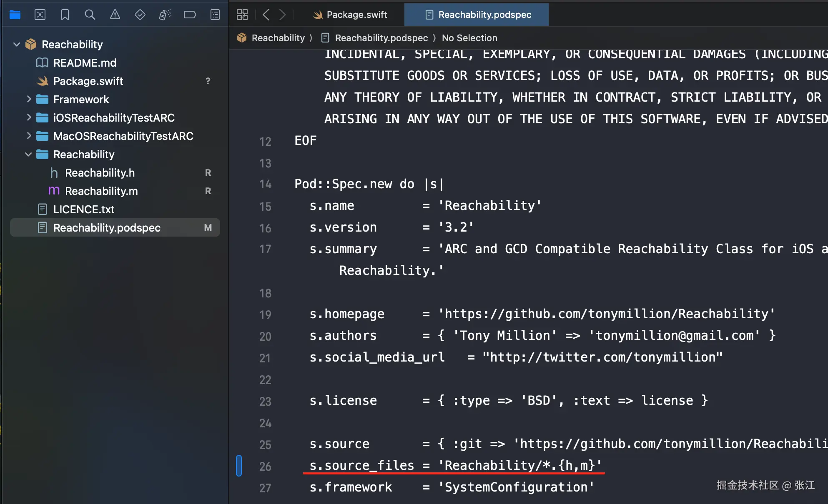Click the related items grid icon
828x504 pixels.
[x=242, y=15]
